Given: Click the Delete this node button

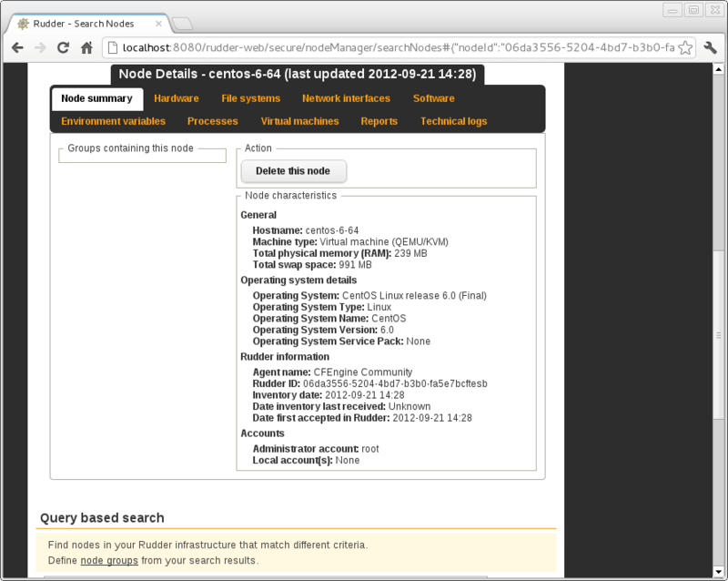Looking at the screenshot, I should click(x=293, y=171).
